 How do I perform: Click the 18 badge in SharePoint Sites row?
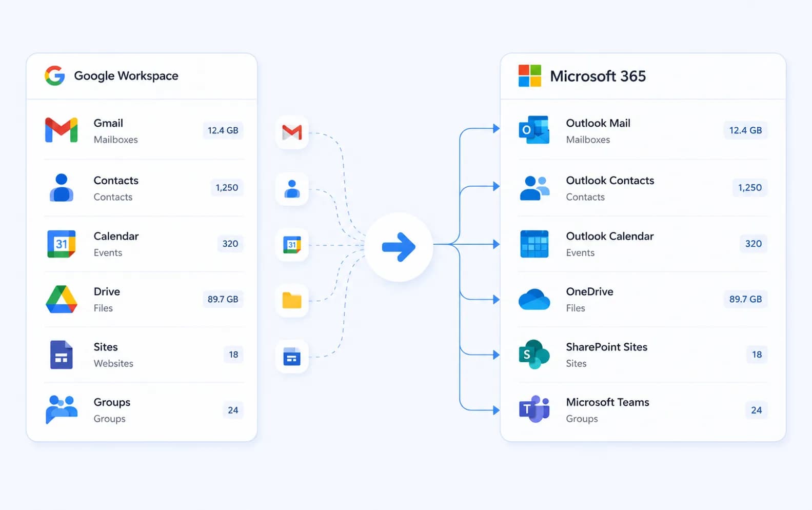[757, 355]
